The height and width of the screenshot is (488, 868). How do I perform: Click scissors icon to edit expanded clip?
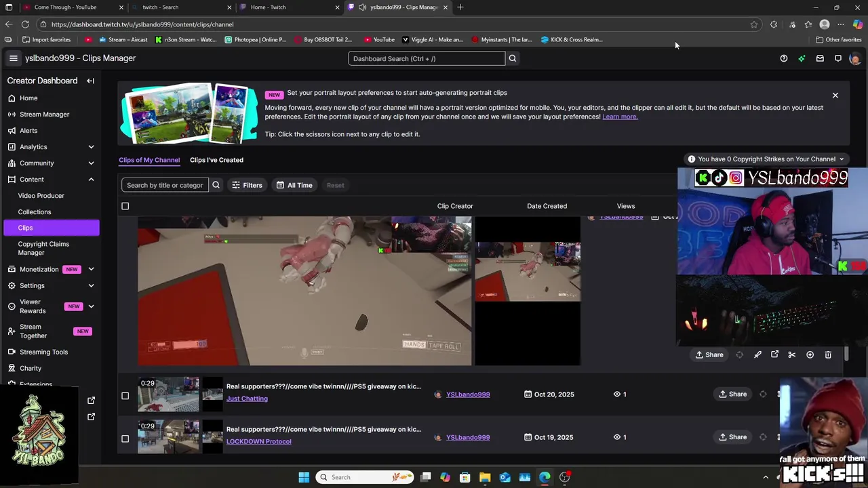(792, 354)
